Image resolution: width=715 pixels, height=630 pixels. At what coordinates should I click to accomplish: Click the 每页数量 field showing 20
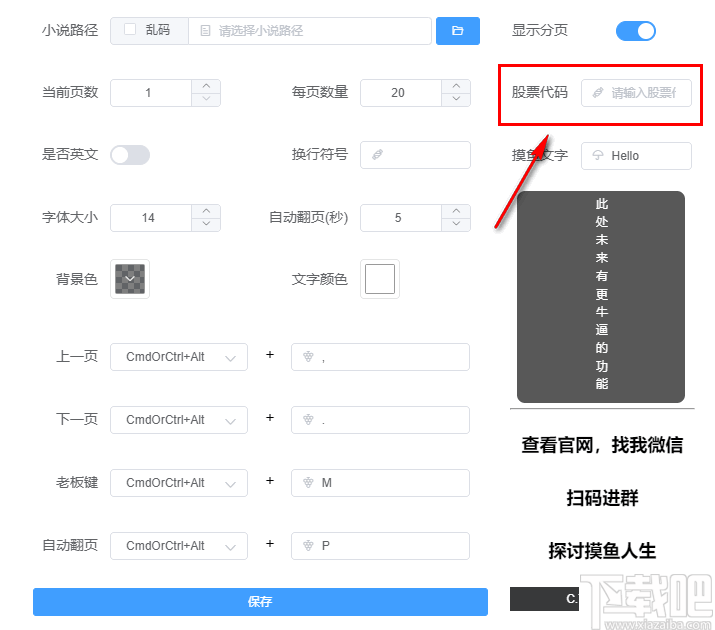[401, 93]
